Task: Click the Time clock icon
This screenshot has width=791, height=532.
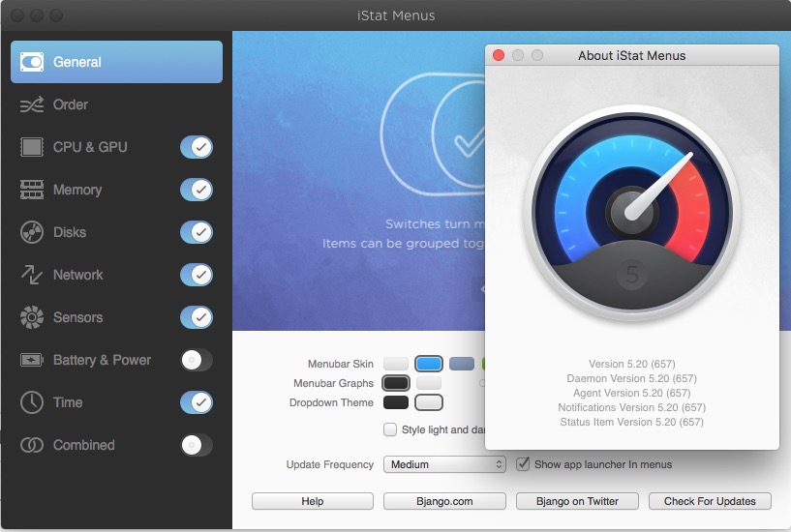Action: click(32, 402)
